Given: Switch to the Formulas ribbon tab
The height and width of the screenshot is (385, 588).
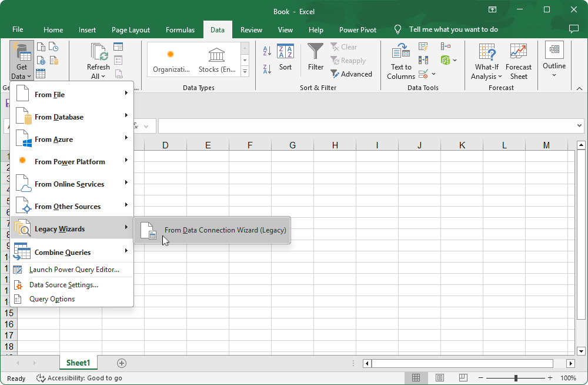Looking at the screenshot, I should coord(180,29).
